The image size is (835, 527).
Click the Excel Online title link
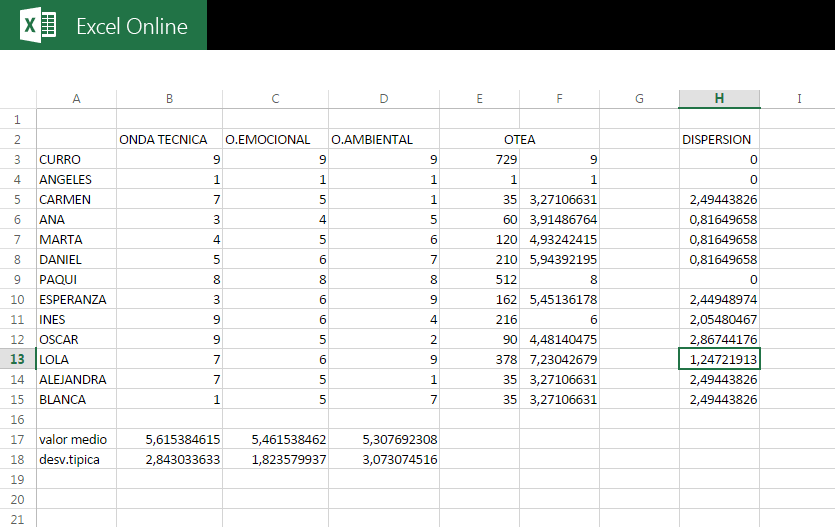pos(131,26)
